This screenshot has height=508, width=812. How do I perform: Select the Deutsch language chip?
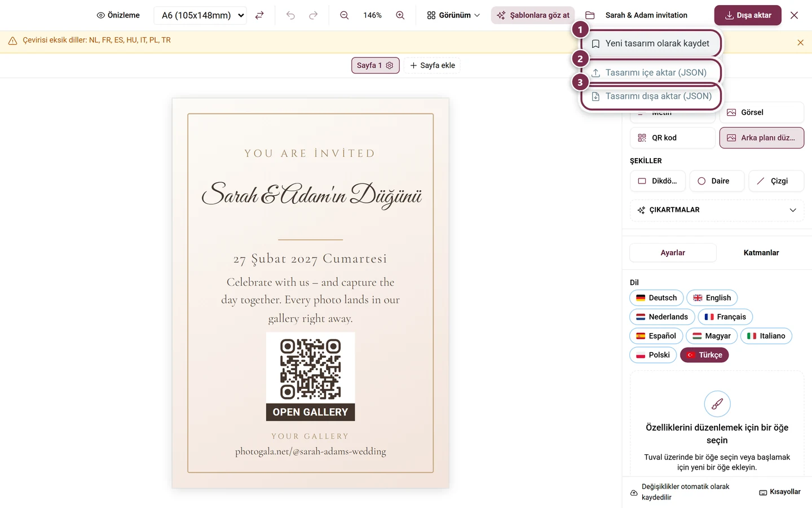(x=656, y=298)
